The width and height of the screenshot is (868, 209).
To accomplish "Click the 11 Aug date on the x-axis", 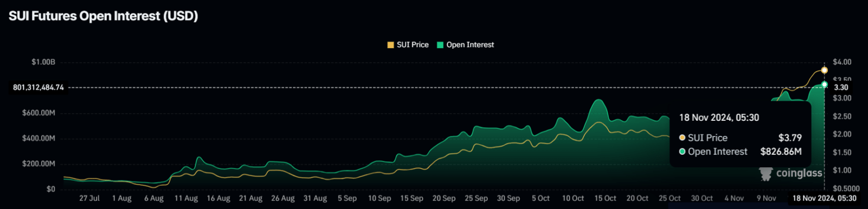I will tap(186, 198).
